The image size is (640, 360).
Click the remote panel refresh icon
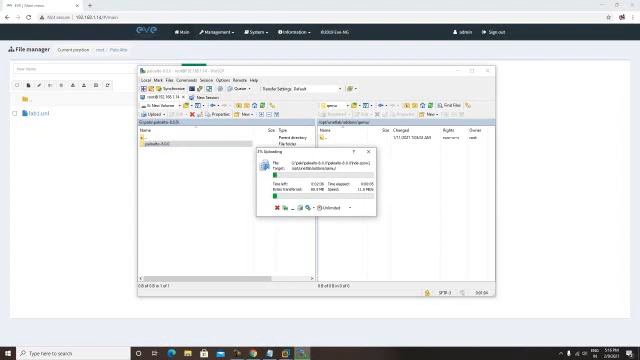[430, 106]
